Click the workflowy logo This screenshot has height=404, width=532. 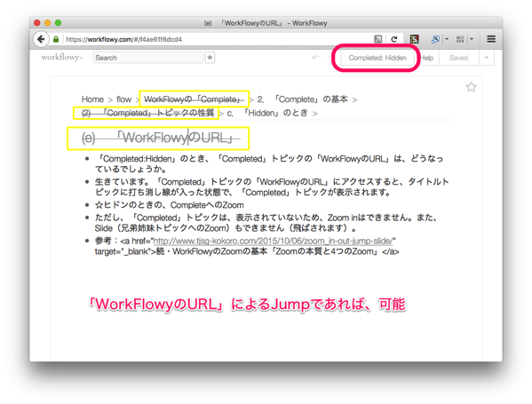(62, 58)
